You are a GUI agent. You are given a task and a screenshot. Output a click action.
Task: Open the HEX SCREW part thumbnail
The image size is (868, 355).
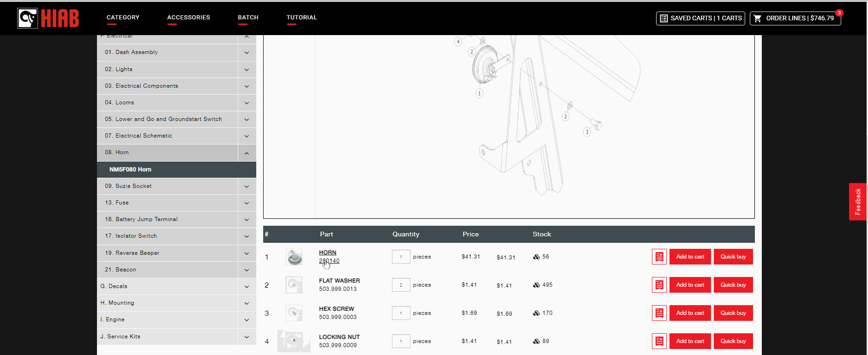294,313
